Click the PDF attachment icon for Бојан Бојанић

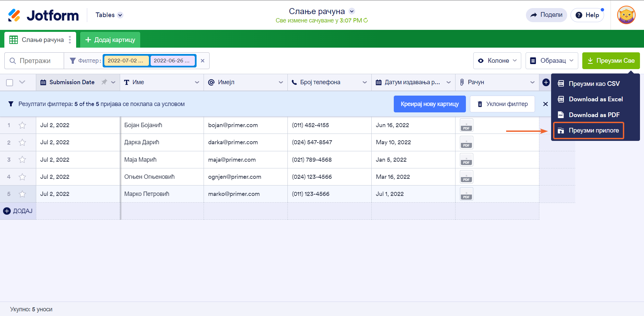466,125
